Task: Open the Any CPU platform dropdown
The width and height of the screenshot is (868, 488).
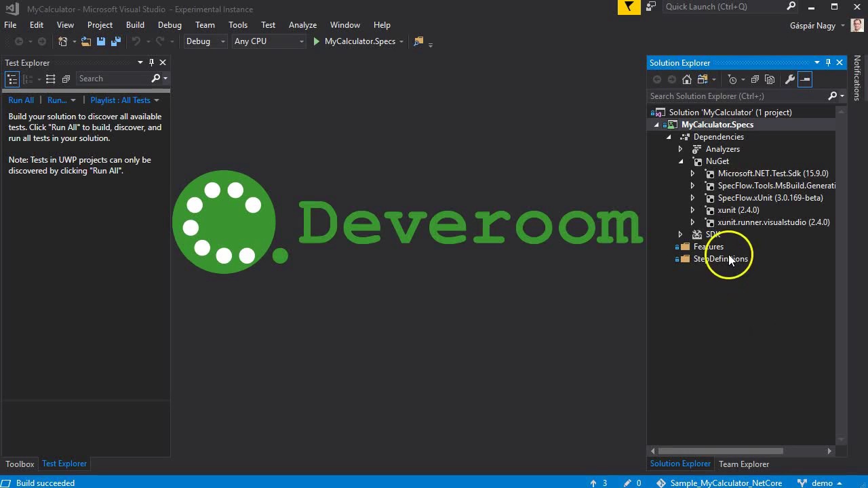Action: tap(269, 41)
